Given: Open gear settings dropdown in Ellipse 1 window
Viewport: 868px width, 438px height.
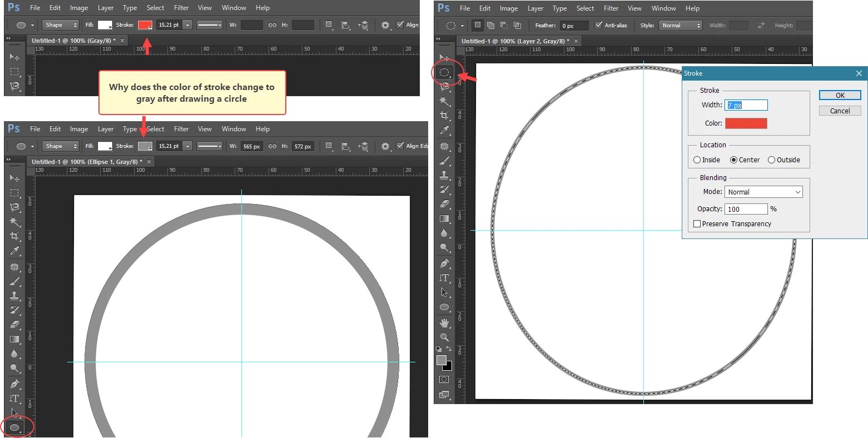Looking at the screenshot, I should pyautogui.click(x=386, y=146).
